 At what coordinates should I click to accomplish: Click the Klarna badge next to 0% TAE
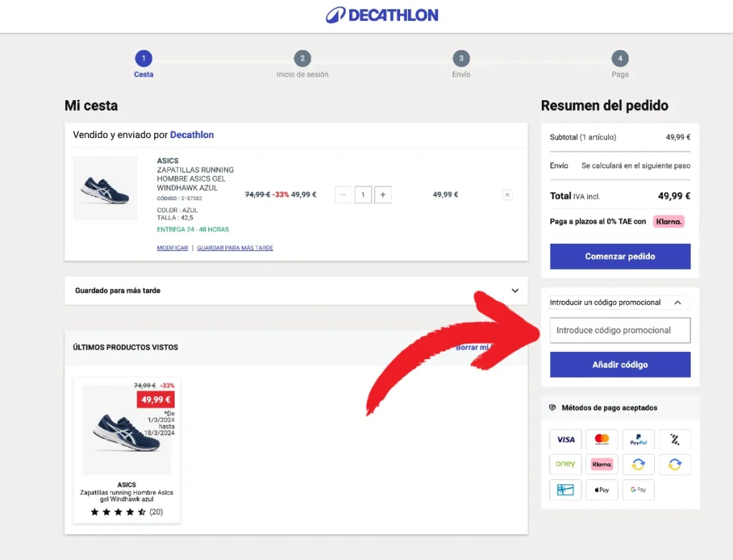point(669,222)
